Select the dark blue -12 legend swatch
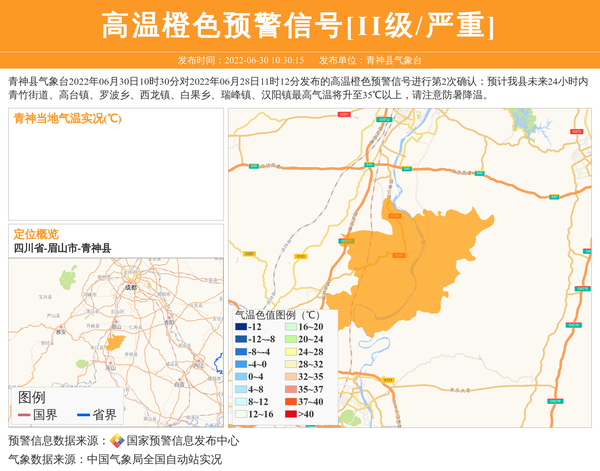 tap(241, 327)
